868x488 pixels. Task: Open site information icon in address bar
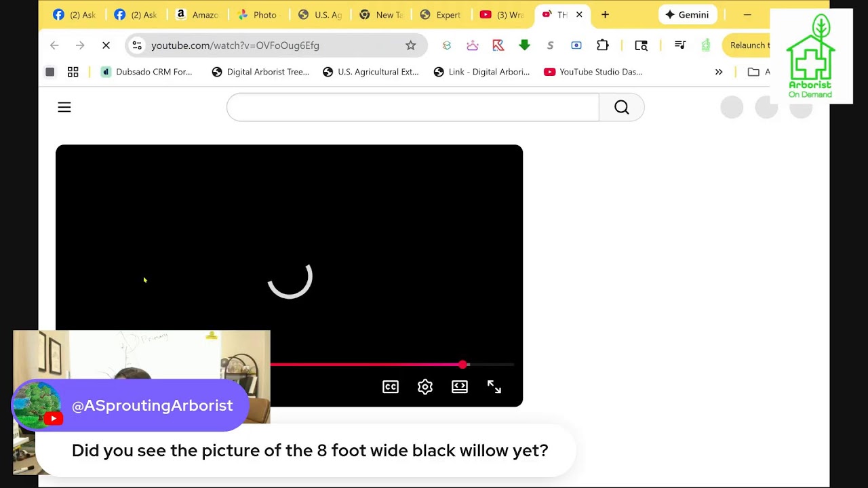[137, 45]
